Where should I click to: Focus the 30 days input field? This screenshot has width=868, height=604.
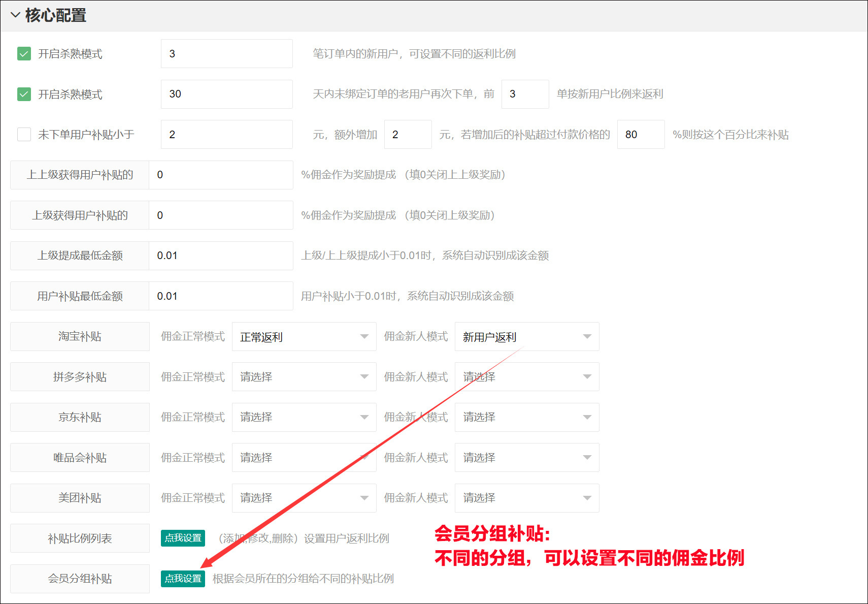click(227, 94)
